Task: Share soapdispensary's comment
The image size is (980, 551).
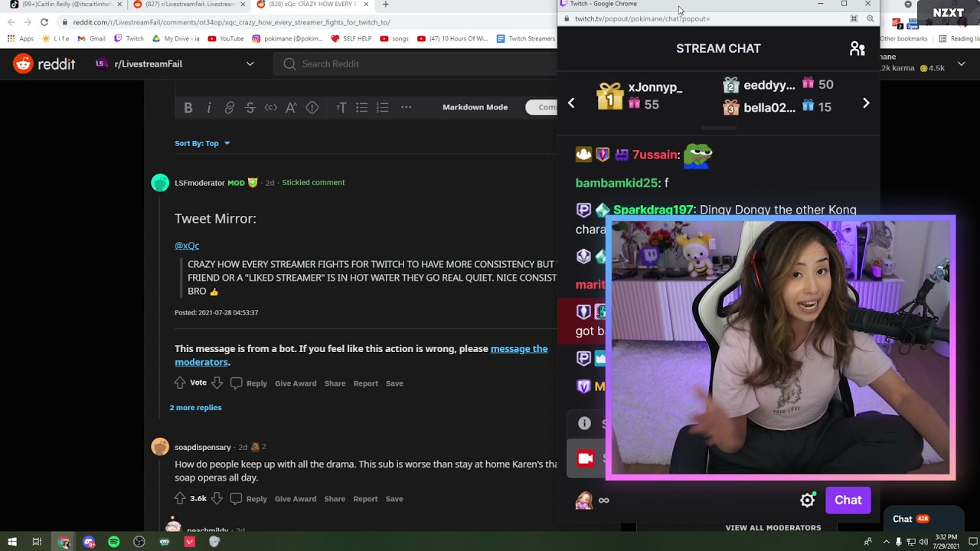Action: pos(335,499)
